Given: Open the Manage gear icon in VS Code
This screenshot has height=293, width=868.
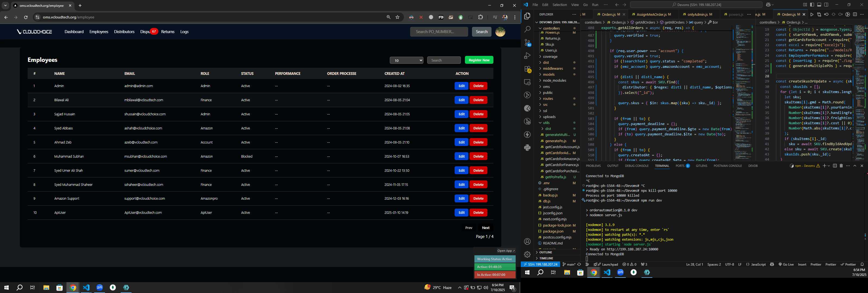Looking at the screenshot, I should tap(527, 254).
